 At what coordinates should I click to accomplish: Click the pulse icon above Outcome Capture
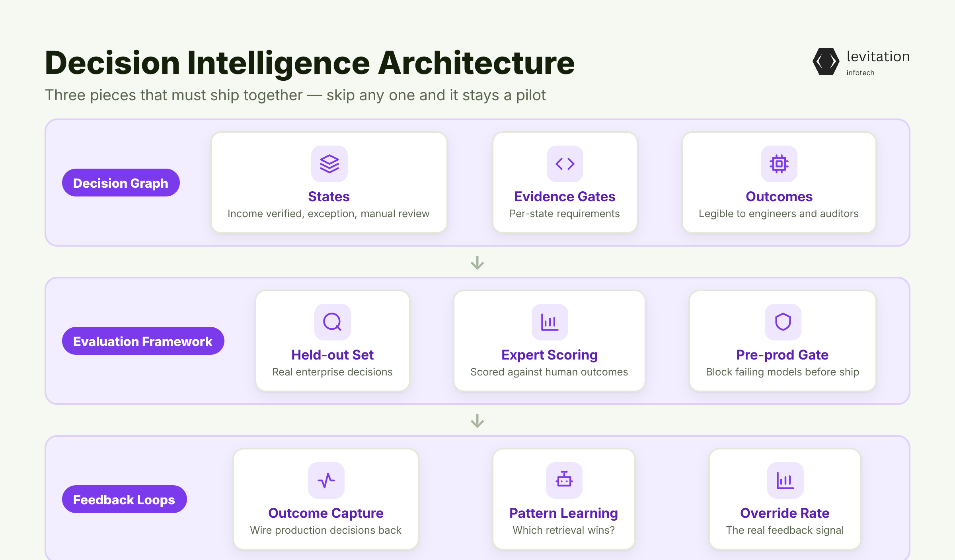tap(326, 480)
